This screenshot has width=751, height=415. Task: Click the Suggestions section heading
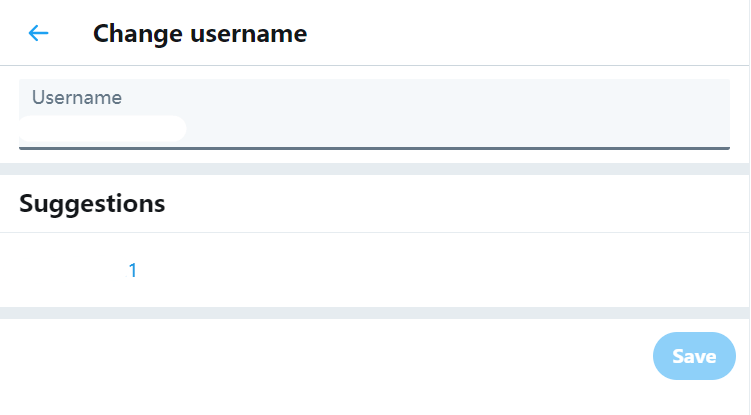point(92,204)
